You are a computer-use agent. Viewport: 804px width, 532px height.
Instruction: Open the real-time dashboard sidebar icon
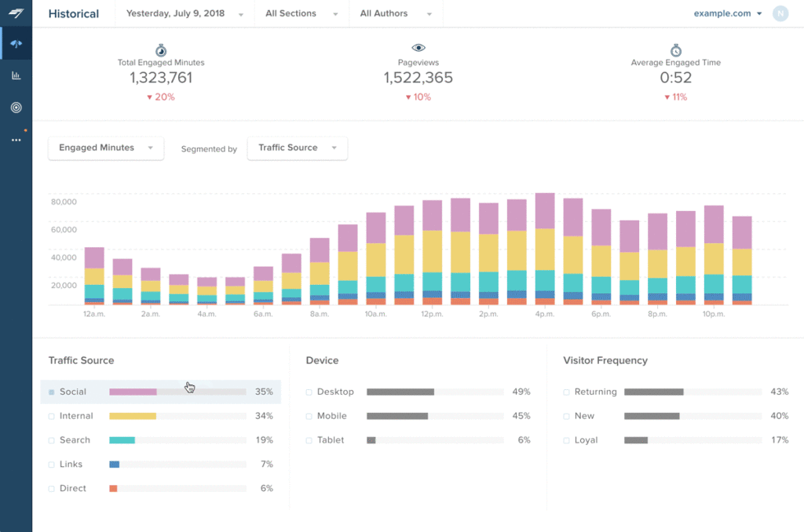[16, 44]
